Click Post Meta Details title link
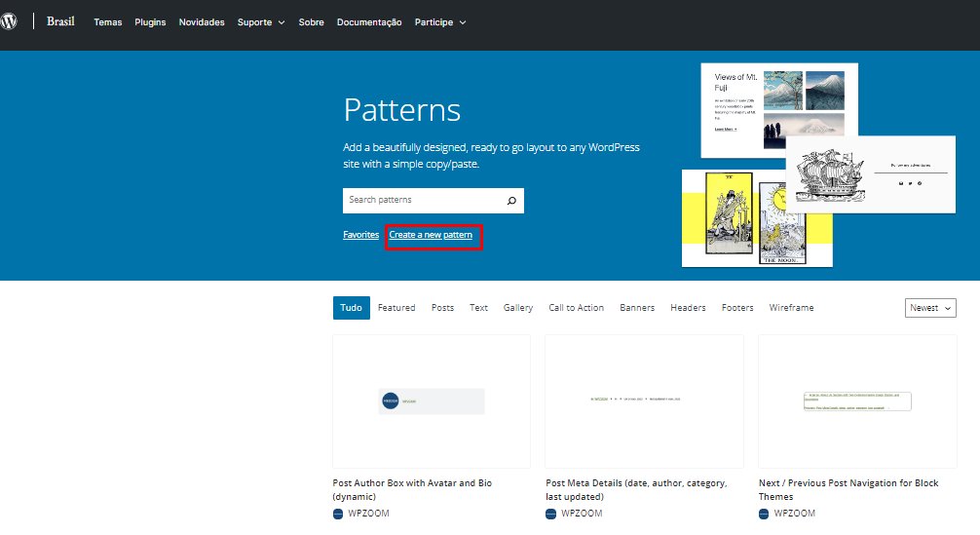This screenshot has width=980, height=535. click(x=636, y=489)
